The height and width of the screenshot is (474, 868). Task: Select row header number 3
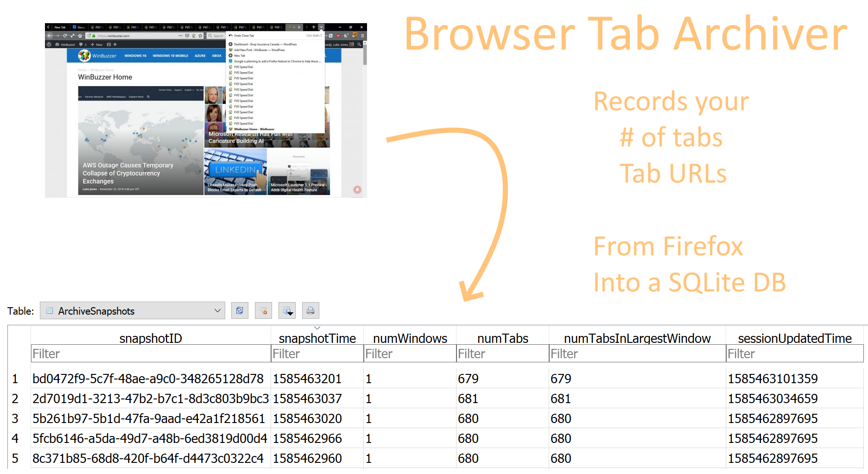pos(15,418)
